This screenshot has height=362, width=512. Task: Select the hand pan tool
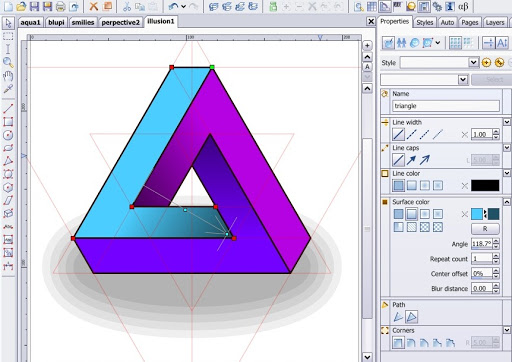click(x=8, y=76)
